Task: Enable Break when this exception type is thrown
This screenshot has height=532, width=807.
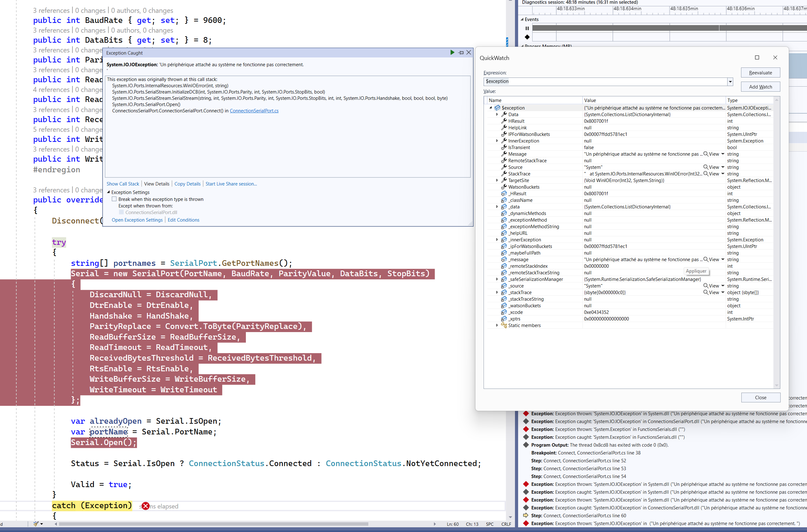Action: pyautogui.click(x=114, y=199)
